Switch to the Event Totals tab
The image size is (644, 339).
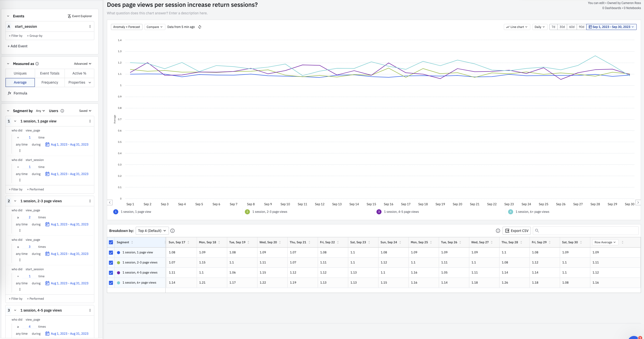click(x=50, y=73)
